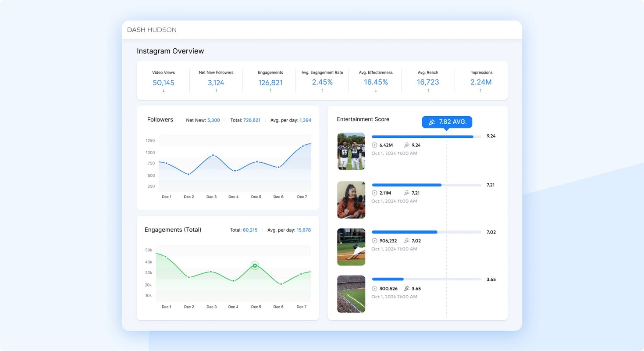The image size is (644, 351).
Task: Select the Instagram Overview heading
Action: 170,51
